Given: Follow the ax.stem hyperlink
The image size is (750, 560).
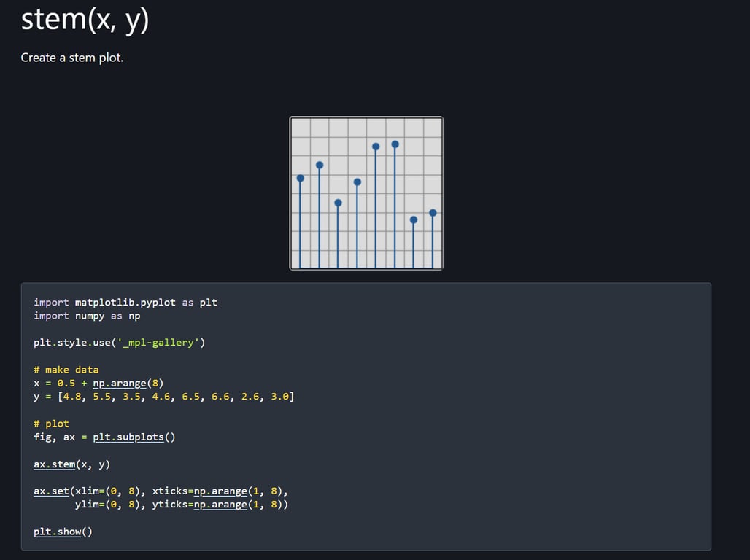Looking at the screenshot, I should [x=54, y=464].
